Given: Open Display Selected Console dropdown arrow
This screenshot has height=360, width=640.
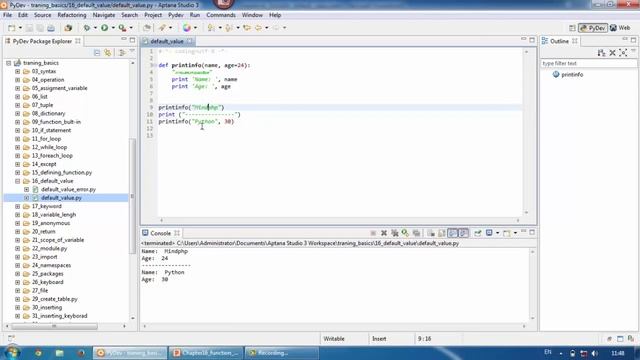Looking at the screenshot, I should pyautogui.click(x=498, y=233).
